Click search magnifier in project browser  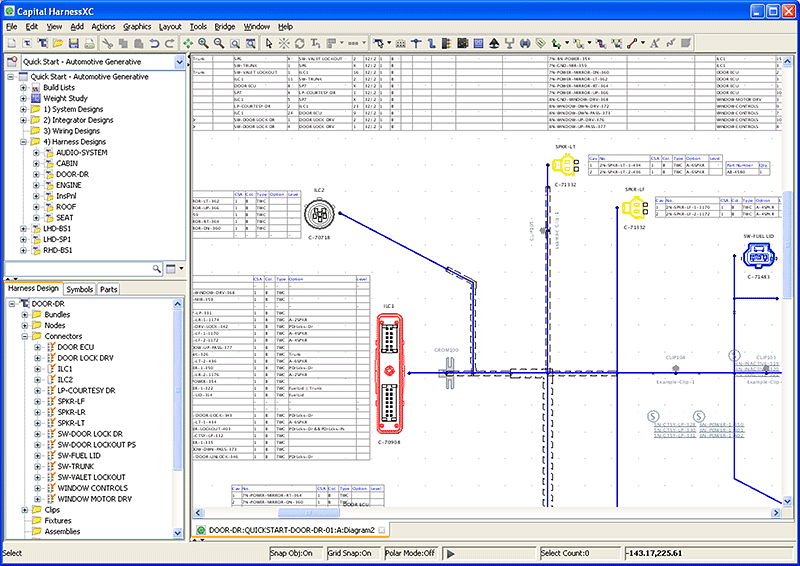pos(157,269)
